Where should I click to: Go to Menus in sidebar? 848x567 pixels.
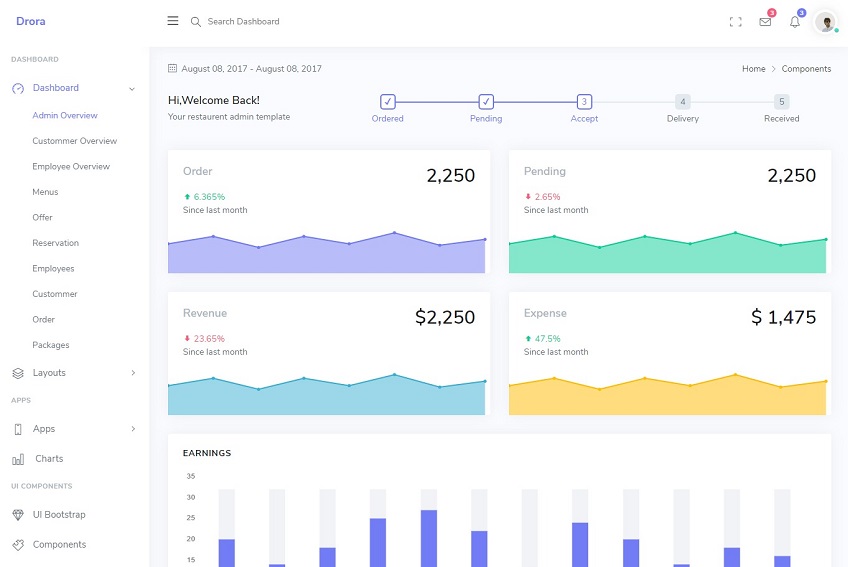coord(45,192)
